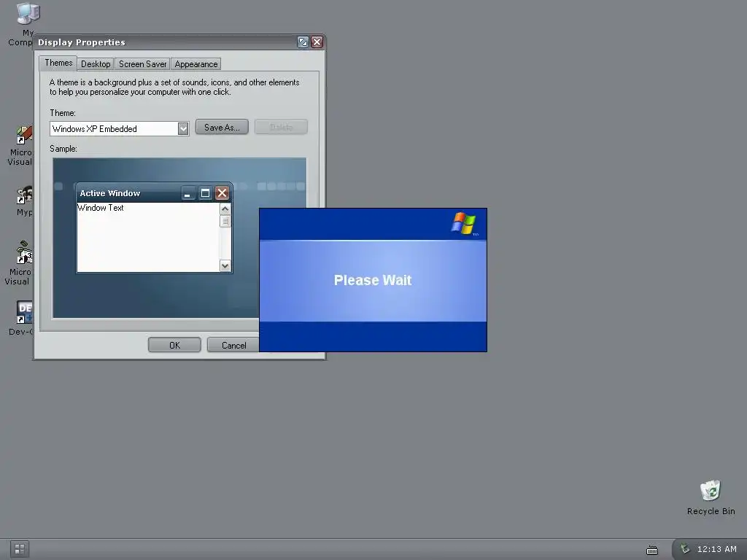747x560 pixels.
Task: Expand the Theme dropdown arrow
Action: coord(183,128)
